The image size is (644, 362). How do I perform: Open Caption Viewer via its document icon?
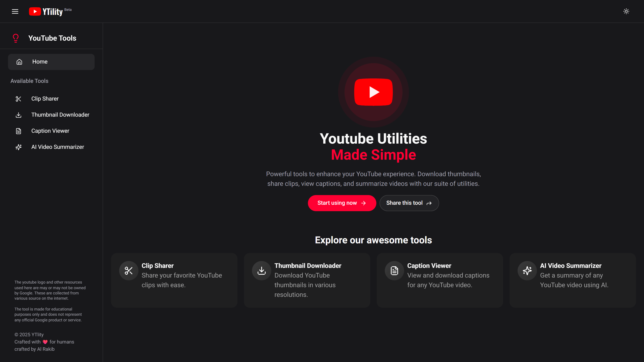(19, 131)
